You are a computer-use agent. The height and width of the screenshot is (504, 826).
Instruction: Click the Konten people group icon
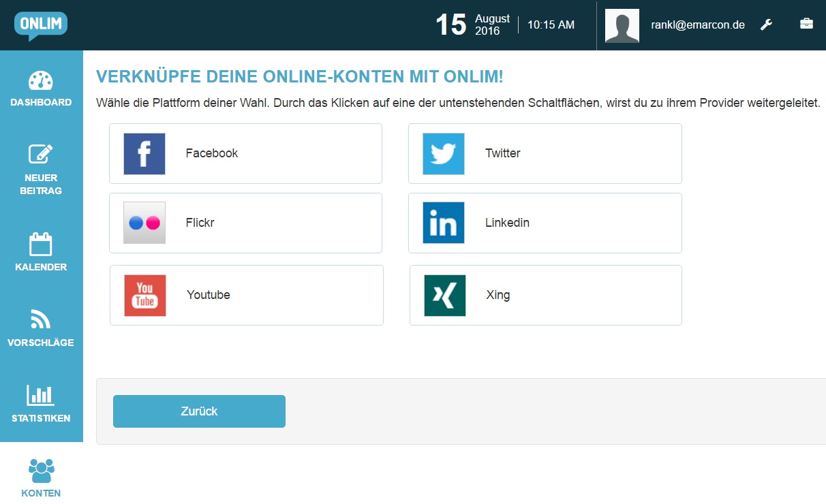(41, 471)
